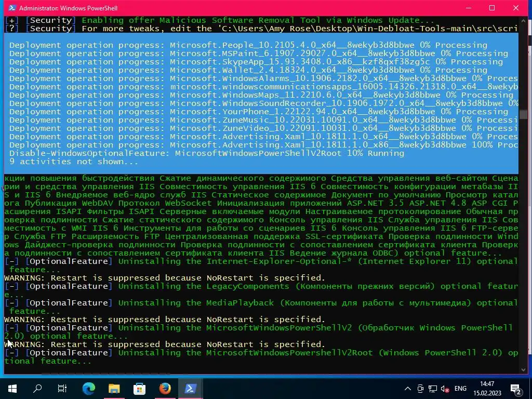The height and width of the screenshot is (399, 532).
Task: Open PowerShell window system menu icon
Action: (x=12, y=8)
